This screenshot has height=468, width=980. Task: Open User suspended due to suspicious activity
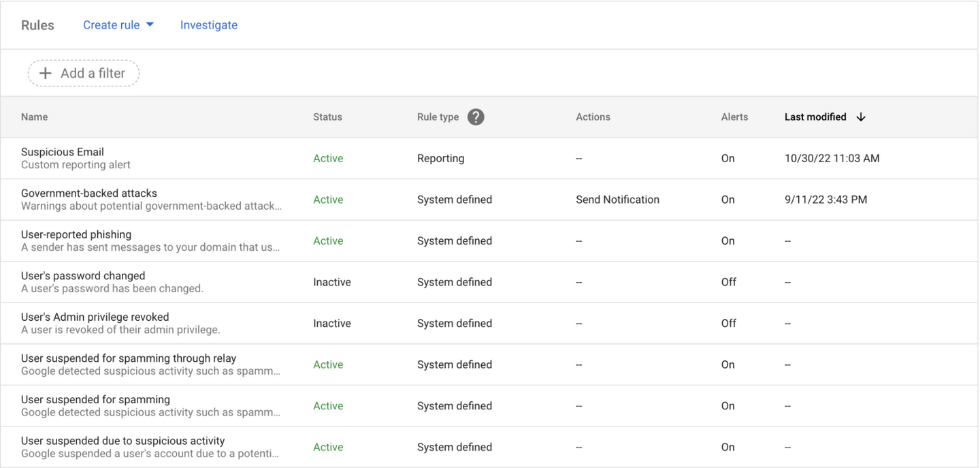(122, 441)
